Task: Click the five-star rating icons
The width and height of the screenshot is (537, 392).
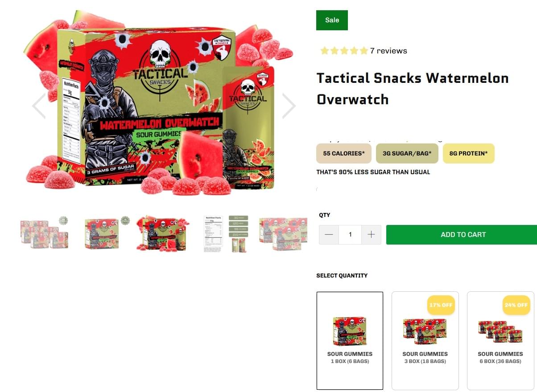Action: (x=344, y=51)
